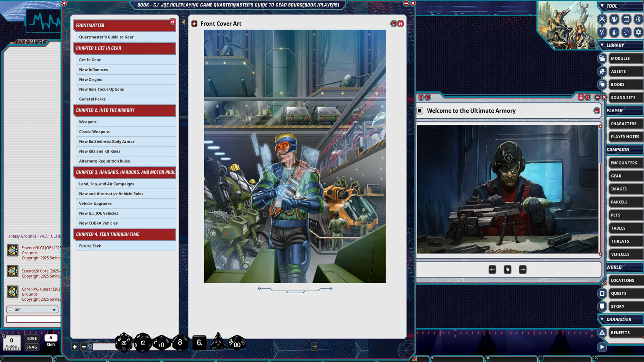The height and width of the screenshot is (362, 644).
Task: Open the VEHICLES campaign button
Action: [x=625, y=254]
